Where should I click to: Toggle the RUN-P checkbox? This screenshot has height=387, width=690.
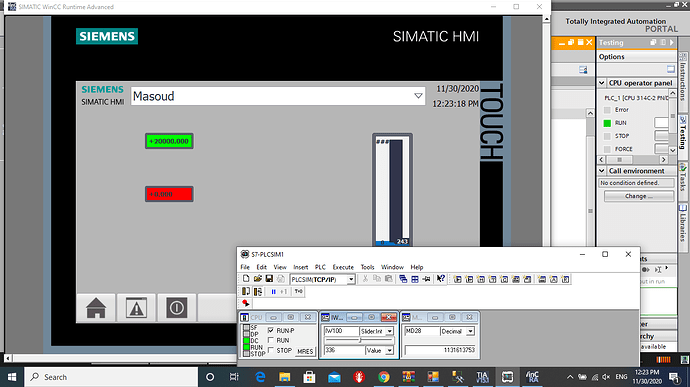tap(271, 330)
